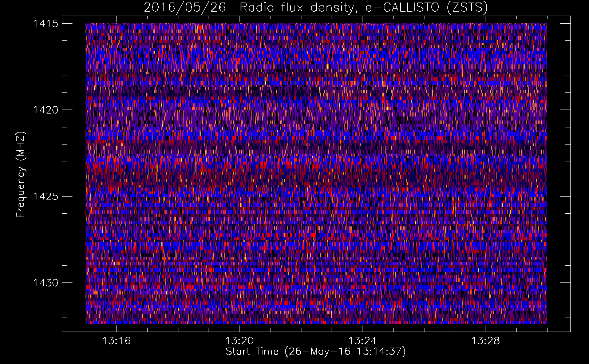Select the 1430 frequency axis label
Screen dimensions: 589x364
point(46,283)
